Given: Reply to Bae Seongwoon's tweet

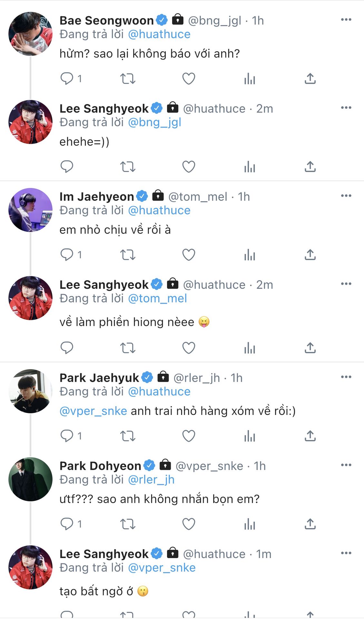Looking at the screenshot, I should [67, 79].
